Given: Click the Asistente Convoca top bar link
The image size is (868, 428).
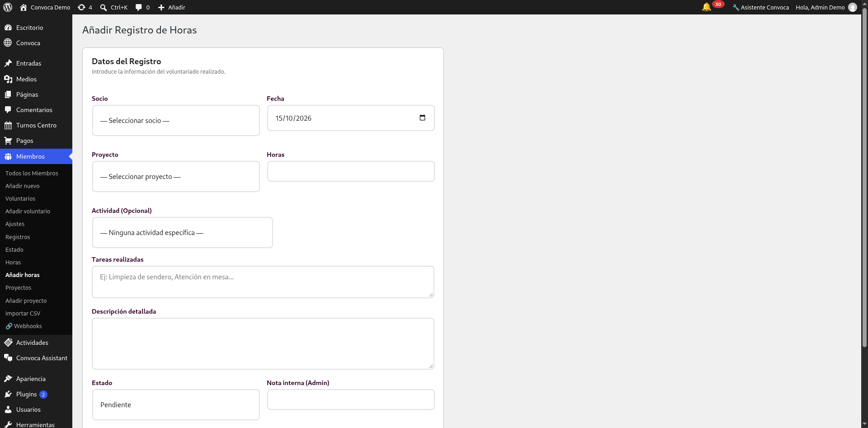Looking at the screenshot, I should pos(760,7).
